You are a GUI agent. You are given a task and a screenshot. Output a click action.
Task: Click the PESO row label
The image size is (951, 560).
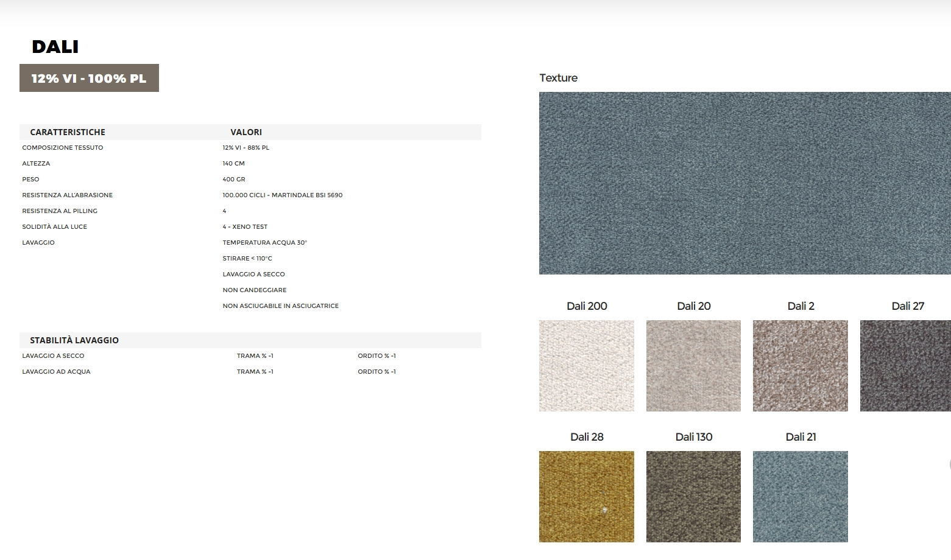(30, 180)
